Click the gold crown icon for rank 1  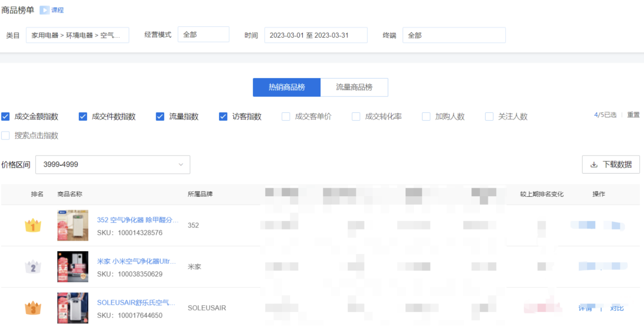pos(34,223)
